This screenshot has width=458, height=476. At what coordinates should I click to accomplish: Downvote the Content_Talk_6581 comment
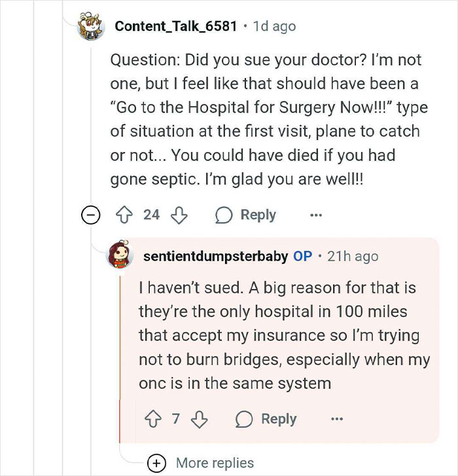coord(179,215)
